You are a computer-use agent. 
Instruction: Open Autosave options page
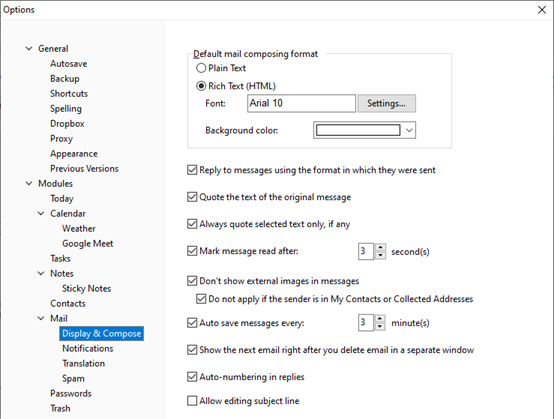pyautogui.click(x=69, y=64)
